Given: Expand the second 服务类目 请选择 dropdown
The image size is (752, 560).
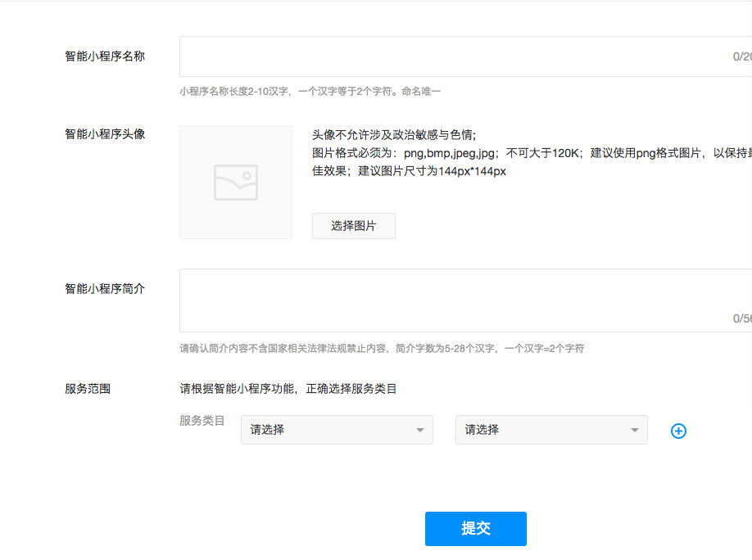Looking at the screenshot, I should 550,430.
